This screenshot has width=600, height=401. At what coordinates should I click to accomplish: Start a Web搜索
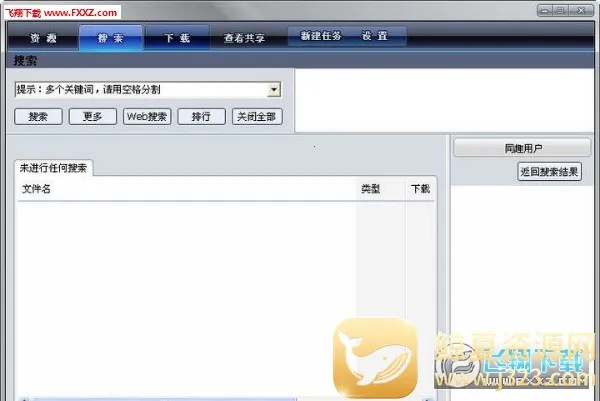pyautogui.click(x=147, y=117)
